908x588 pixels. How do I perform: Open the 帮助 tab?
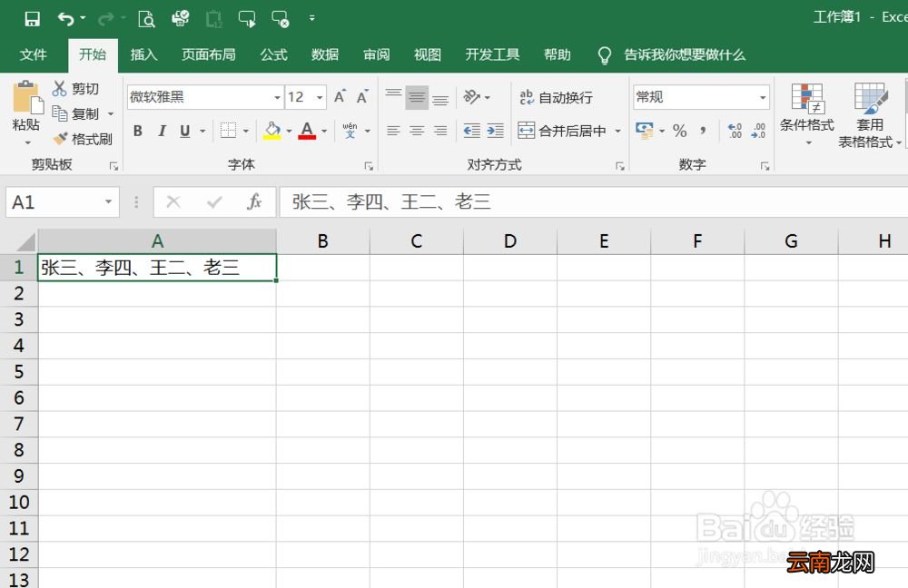pyautogui.click(x=558, y=55)
